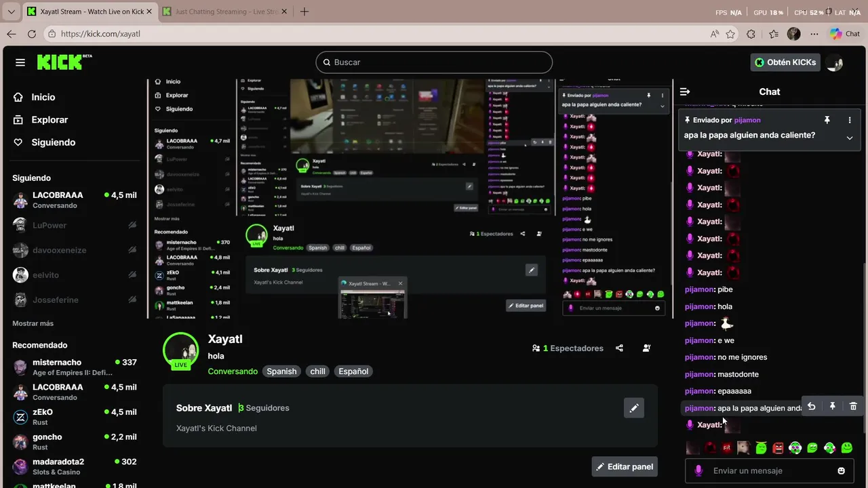Insert the red angry face emote
The width and height of the screenshot is (868, 488).
tap(778, 447)
